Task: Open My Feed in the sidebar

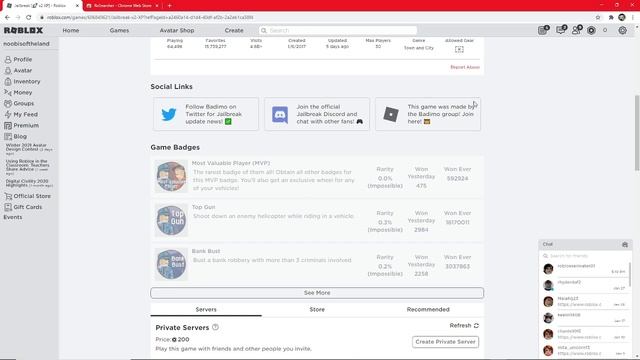Action: [x=21, y=114]
